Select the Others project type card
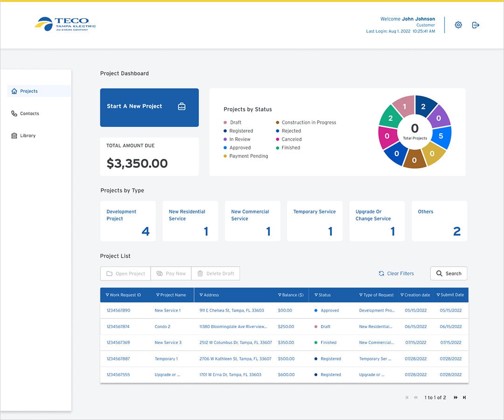The image size is (504, 420). (439, 221)
